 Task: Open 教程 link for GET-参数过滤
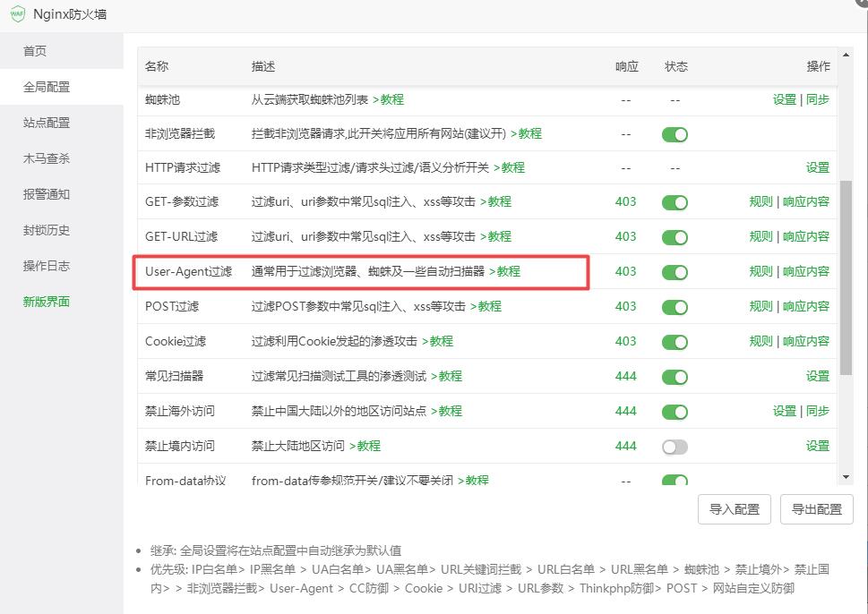pyautogui.click(x=496, y=202)
